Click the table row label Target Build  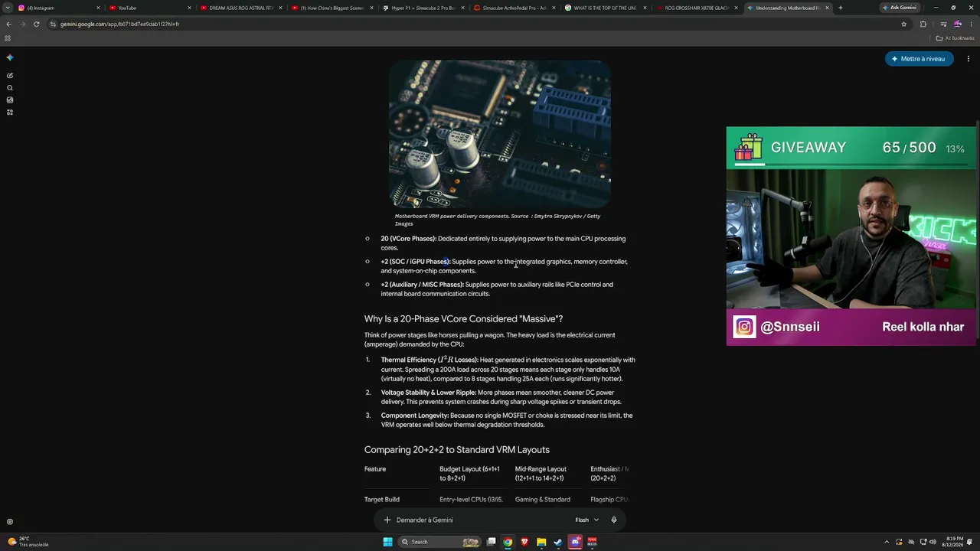[382, 500]
